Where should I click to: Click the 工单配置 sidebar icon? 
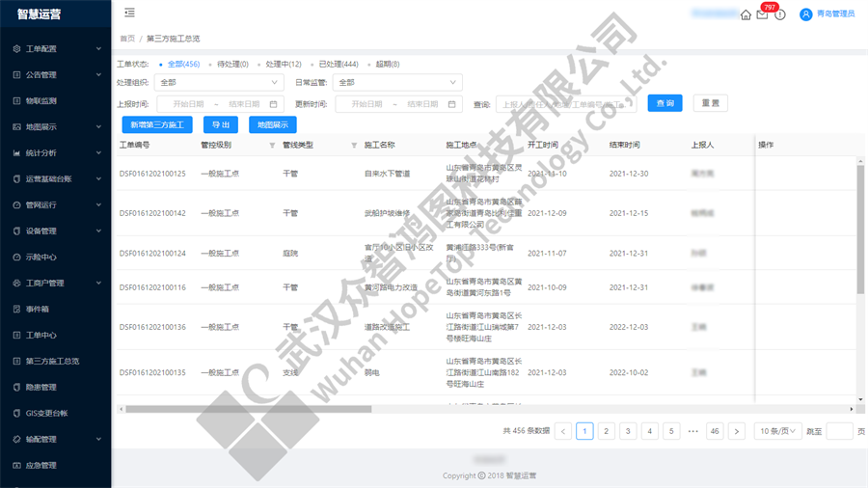(16, 48)
